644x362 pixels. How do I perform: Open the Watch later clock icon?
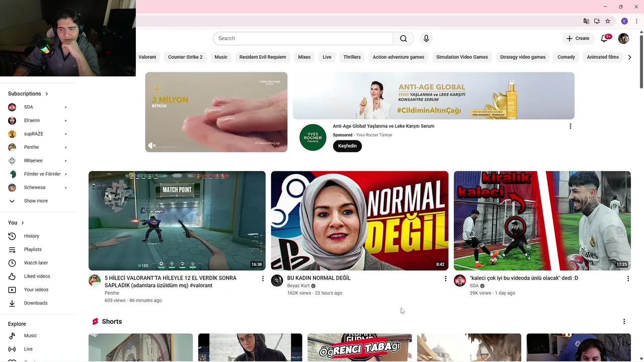(x=12, y=263)
